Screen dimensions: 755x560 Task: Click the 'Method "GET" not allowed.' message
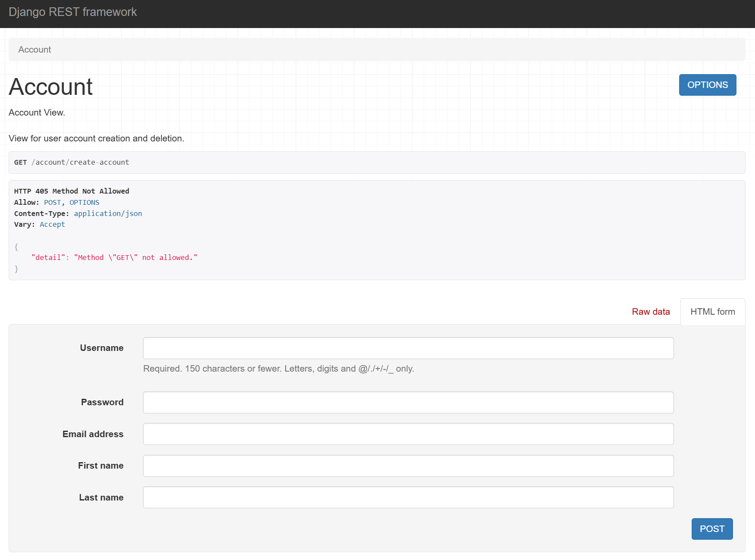pos(136,257)
